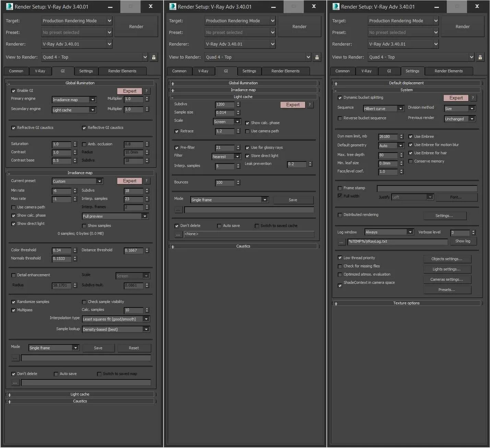Image resolution: width=490 pixels, height=448 pixels.
Task: Open Previous render Unchanged dropdown
Action: click(459, 119)
